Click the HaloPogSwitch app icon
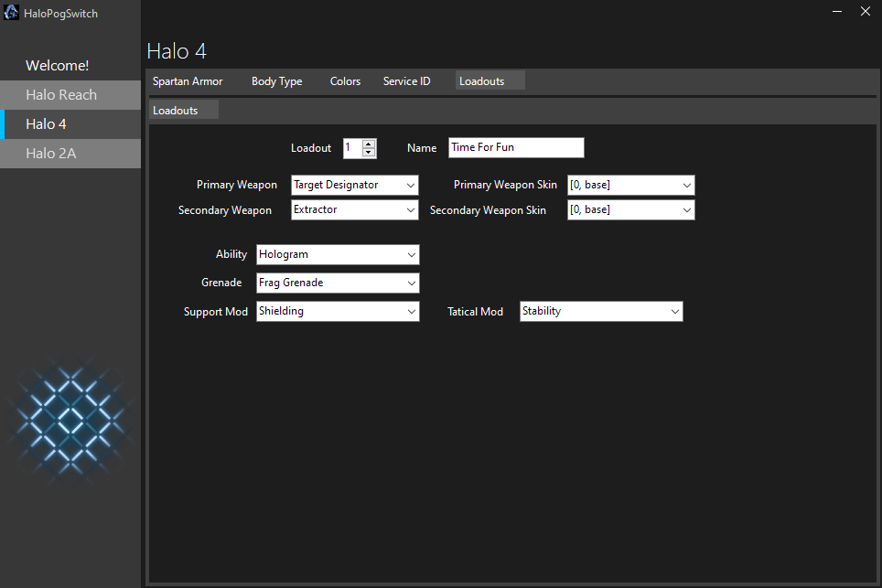 [11, 13]
